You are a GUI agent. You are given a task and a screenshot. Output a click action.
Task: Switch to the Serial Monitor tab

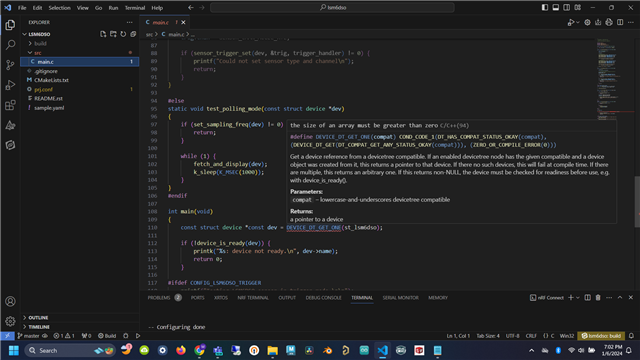click(x=400, y=298)
